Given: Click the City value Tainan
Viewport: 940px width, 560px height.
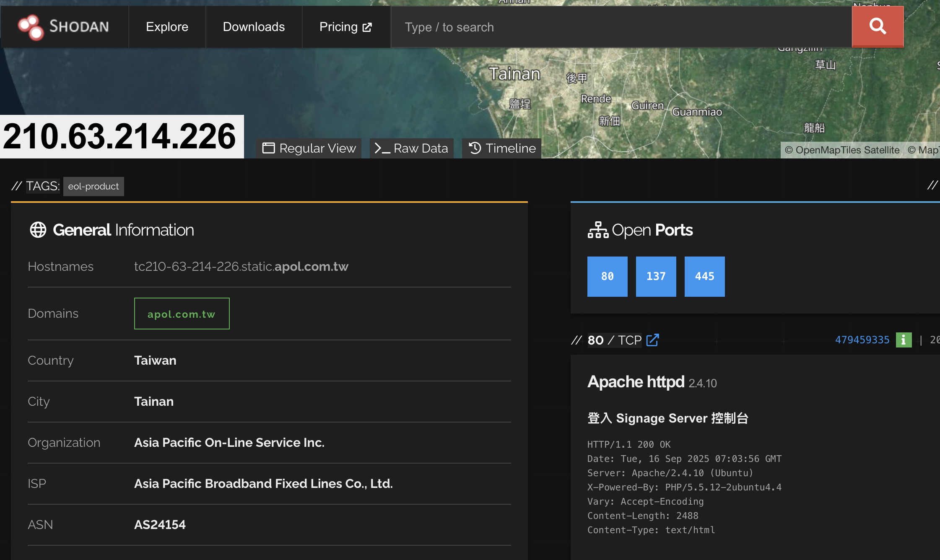Looking at the screenshot, I should (x=154, y=402).
